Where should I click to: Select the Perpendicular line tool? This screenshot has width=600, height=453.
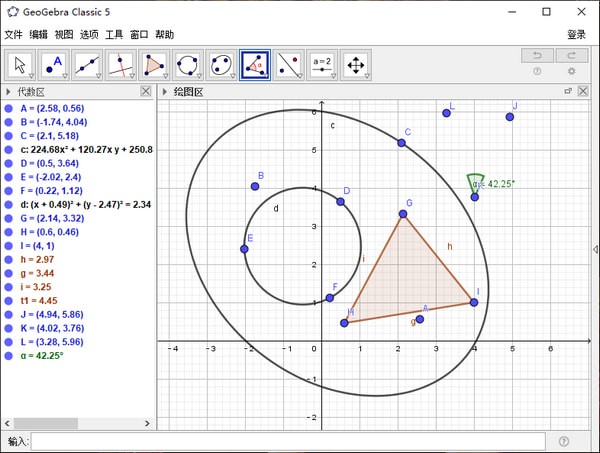point(120,64)
